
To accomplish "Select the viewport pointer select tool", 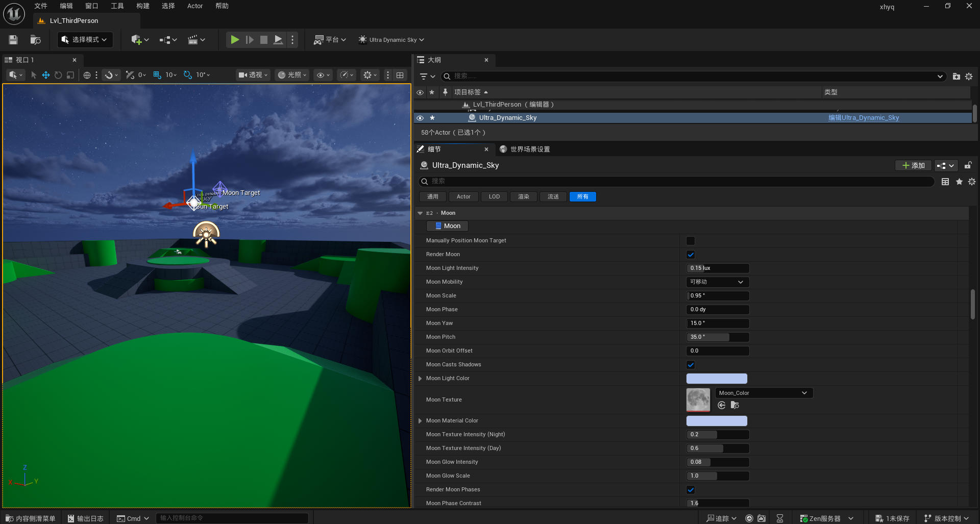I will coord(34,75).
